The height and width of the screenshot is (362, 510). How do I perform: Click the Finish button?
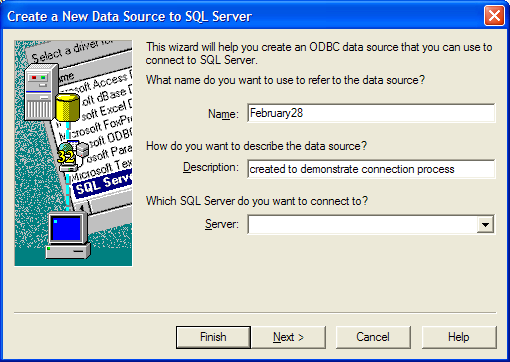[x=213, y=337]
